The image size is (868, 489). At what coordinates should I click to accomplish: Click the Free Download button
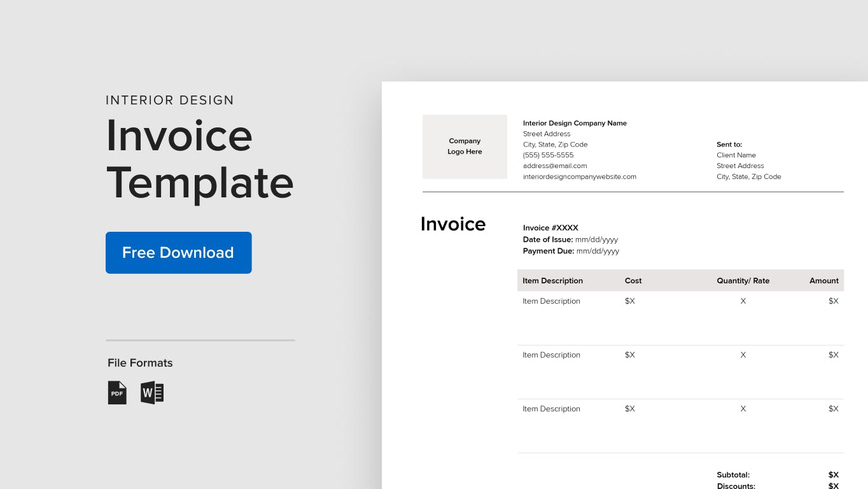178,253
